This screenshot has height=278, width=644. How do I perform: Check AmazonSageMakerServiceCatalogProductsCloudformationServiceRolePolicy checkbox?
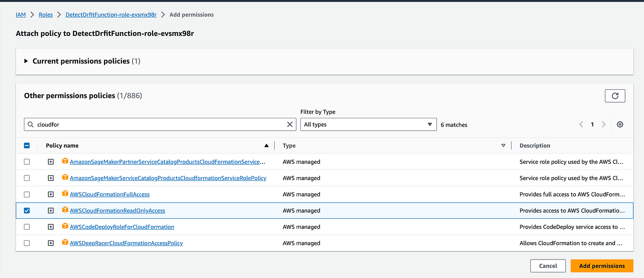tap(27, 178)
